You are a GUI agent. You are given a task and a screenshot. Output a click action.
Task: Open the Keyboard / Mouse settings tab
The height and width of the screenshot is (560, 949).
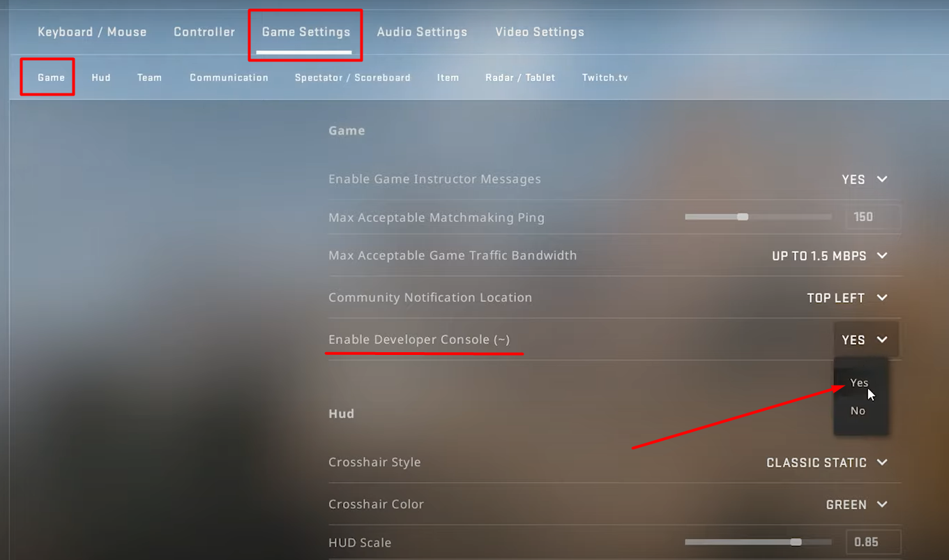coord(92,32)
